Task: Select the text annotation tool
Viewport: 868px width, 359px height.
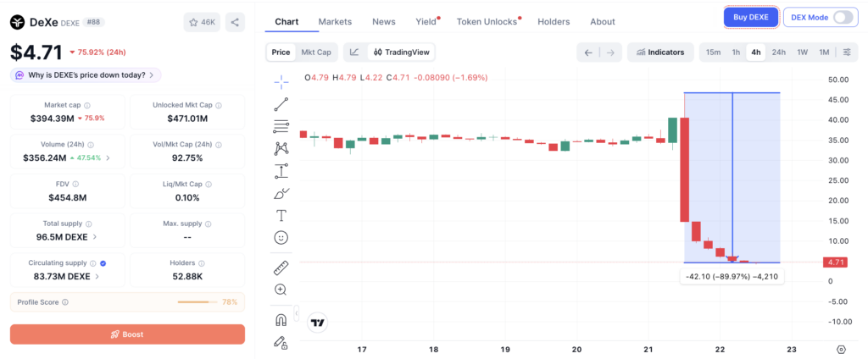Action: tap(281, 216)
